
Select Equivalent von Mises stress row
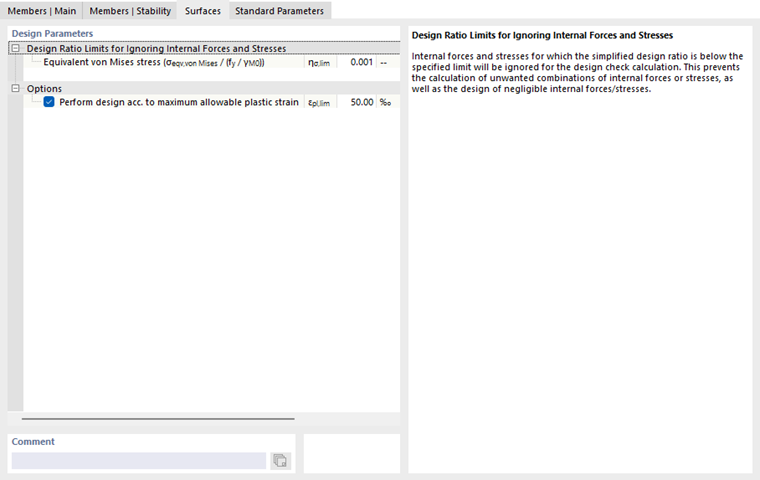[x=212, y=62]
